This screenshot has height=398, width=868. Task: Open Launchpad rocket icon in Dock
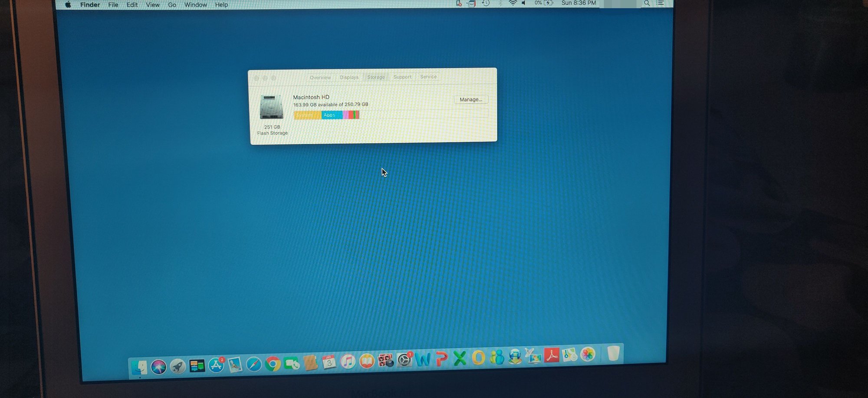pyautogui.click(x=178, y=367)
